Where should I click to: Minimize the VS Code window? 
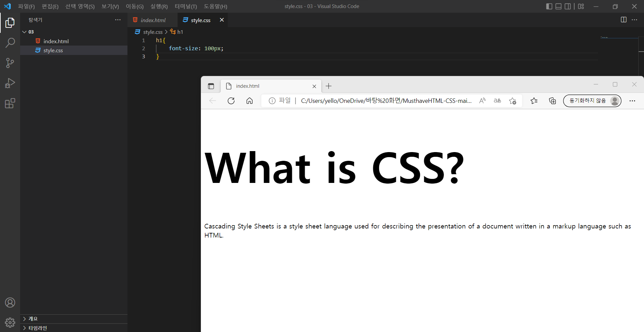click(x=596, y=6)
